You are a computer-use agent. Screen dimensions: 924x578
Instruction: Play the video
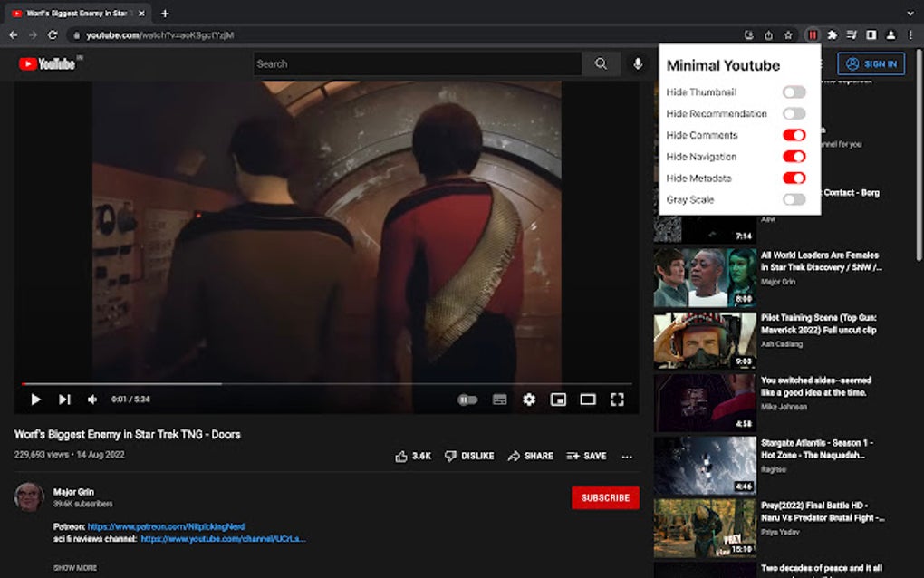(x=35, y=400)
